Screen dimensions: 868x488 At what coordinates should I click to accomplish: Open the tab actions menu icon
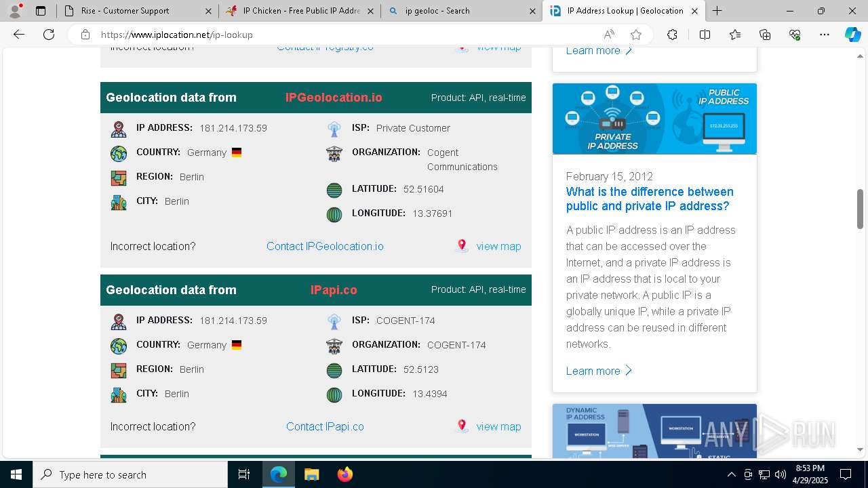coord(41,11)
